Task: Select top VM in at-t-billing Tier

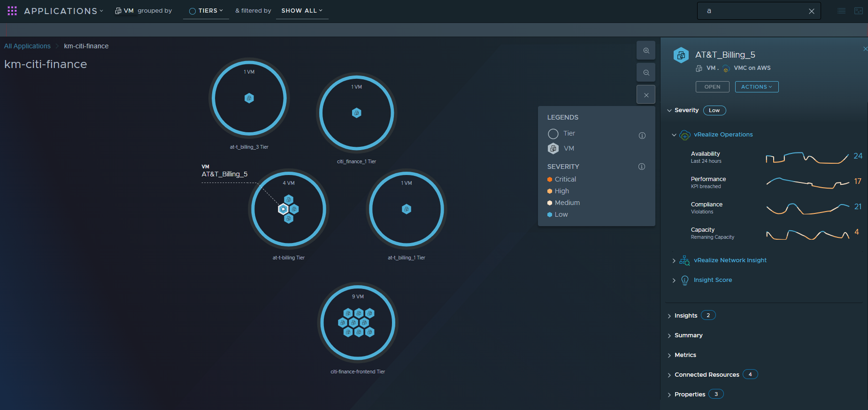Action: click(289, 199)
